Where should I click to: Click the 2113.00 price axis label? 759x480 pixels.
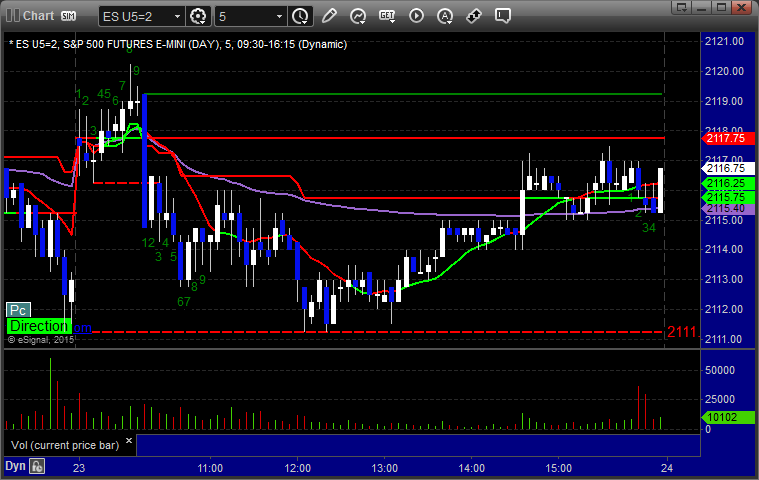pos(724,280)
